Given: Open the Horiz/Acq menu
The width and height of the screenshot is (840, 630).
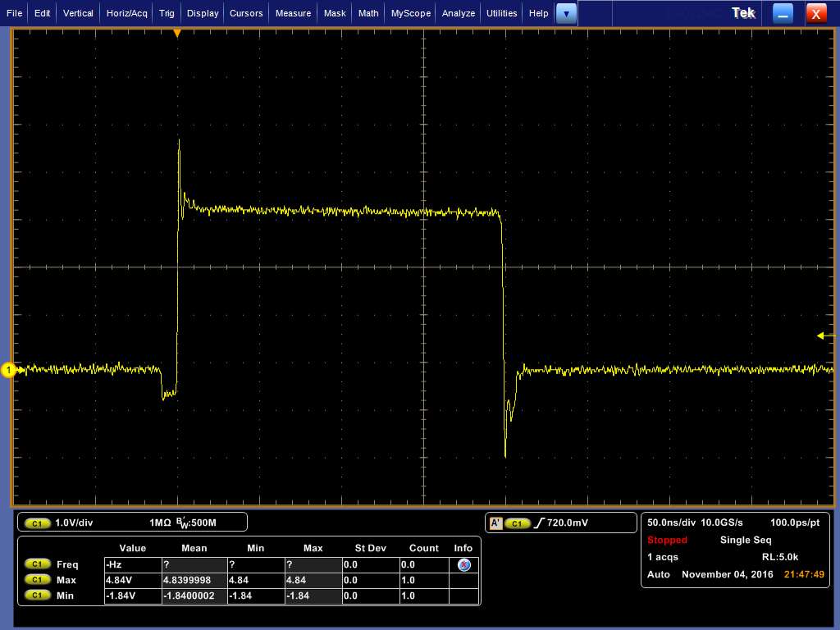Looking at the screenshot, I should 126,12.
